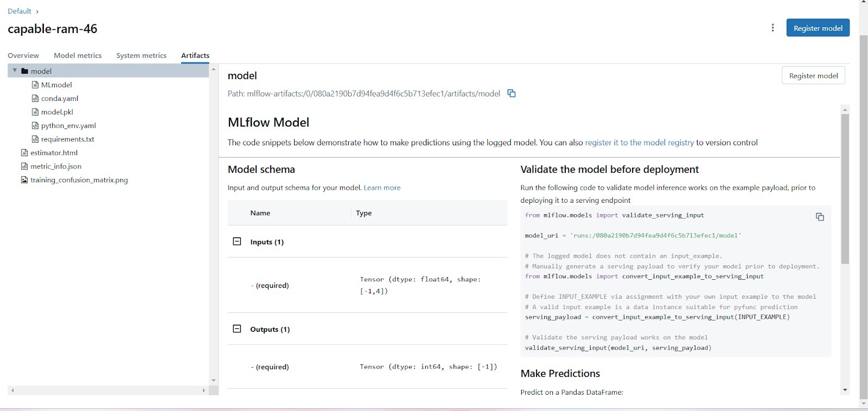Open the three-dot run options menu

(773, 28)
